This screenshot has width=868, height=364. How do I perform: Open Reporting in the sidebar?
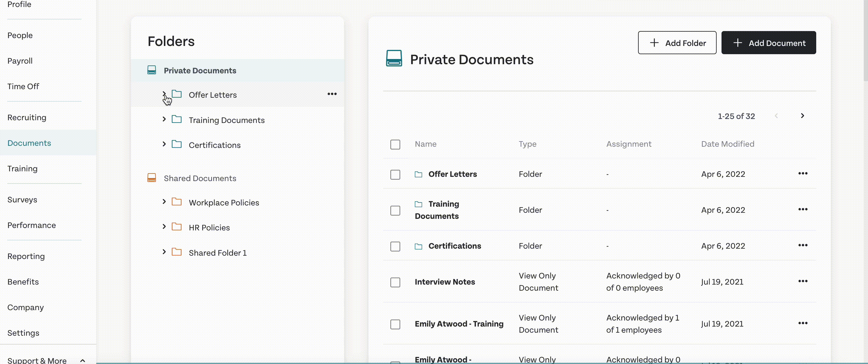tap(26, 256)
